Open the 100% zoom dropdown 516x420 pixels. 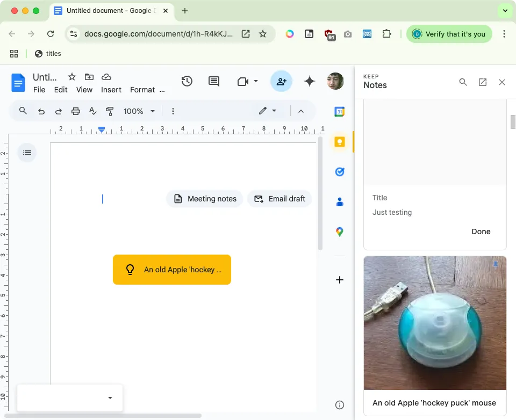point(139,111)
